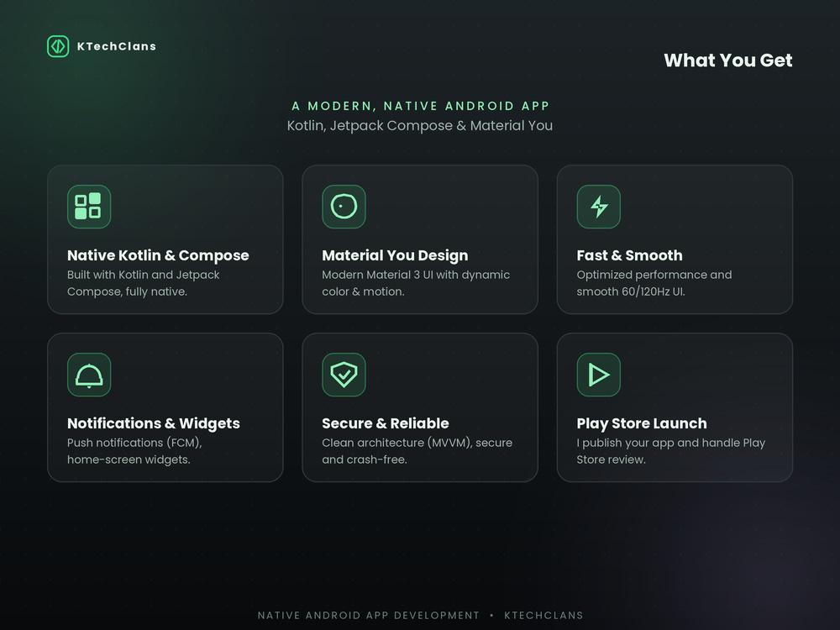
Task: Click 'Built with Kotlin and Jetpack Compose' description
Action: 143,283
